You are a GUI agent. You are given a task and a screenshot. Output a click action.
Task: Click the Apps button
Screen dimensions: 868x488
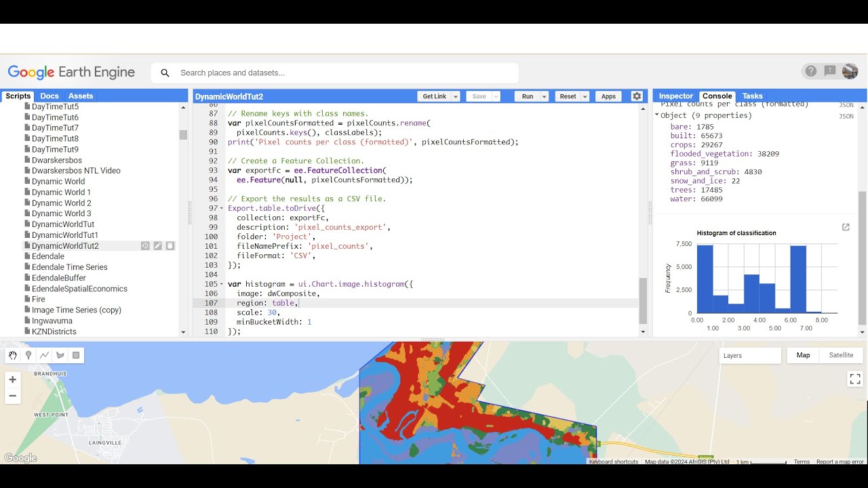[x=608, y=97]
